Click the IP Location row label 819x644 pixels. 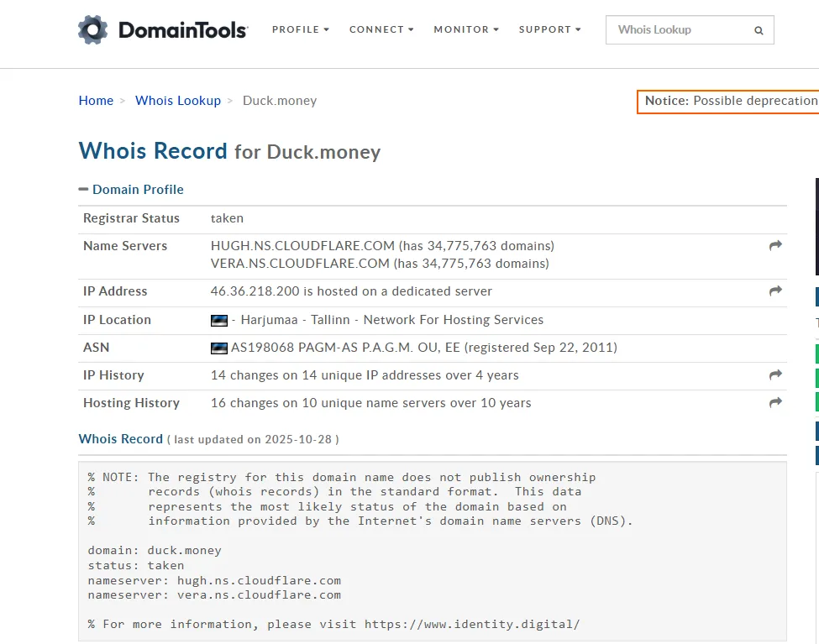(117, 320)
